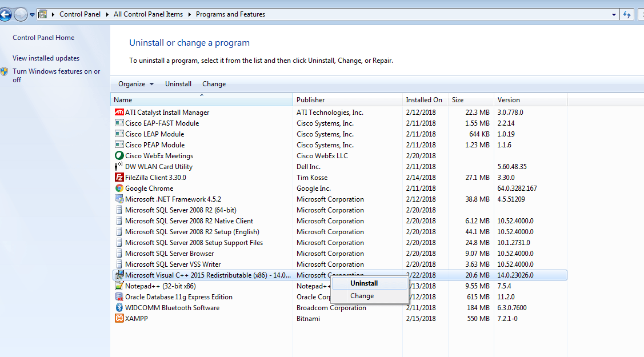Sort the list by Installed On column
The image size is (644, 357).
[x=424, y=100]
